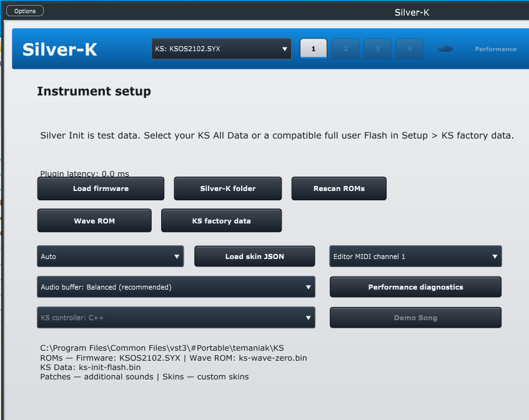Open the Editor MIDI channel 1 dropdown
The width and height of the screenshot is (529, 420).
(416, 256)
